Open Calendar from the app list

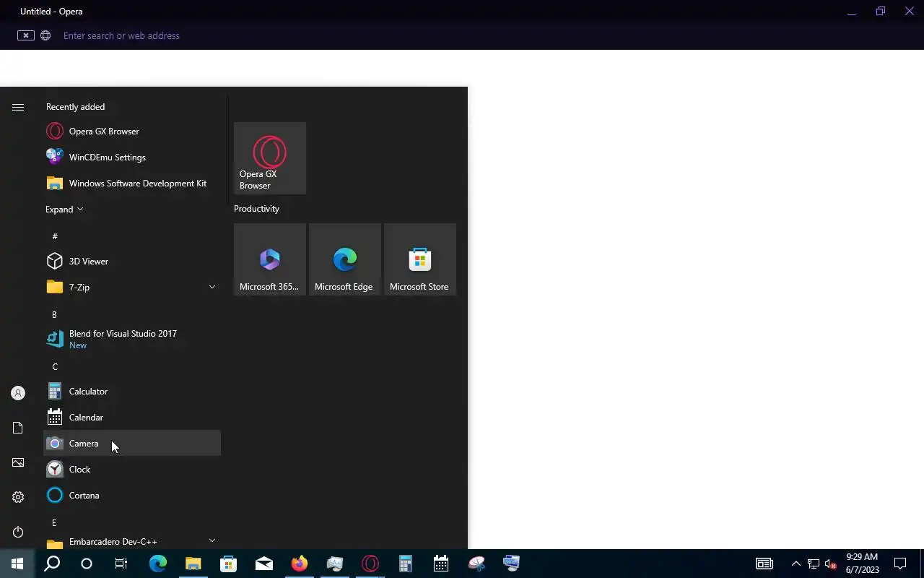click(x=132, y=418)
